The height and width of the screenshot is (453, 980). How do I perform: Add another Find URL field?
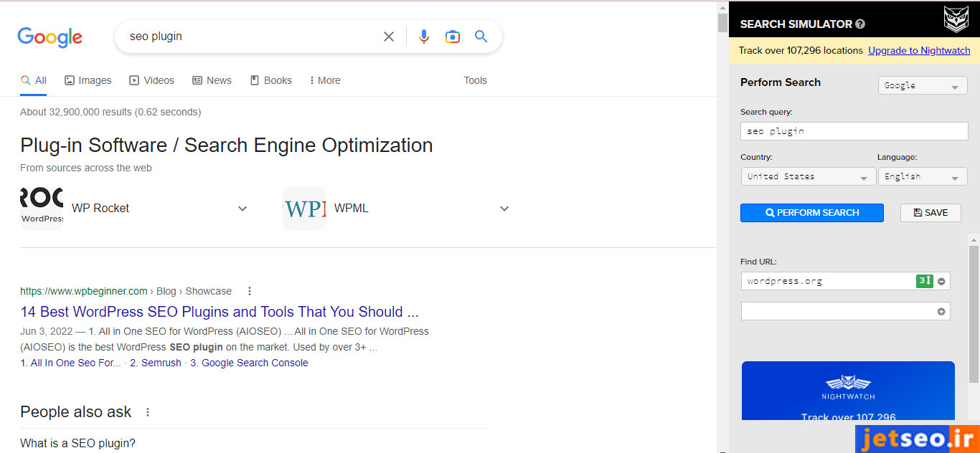pos(941,311)
